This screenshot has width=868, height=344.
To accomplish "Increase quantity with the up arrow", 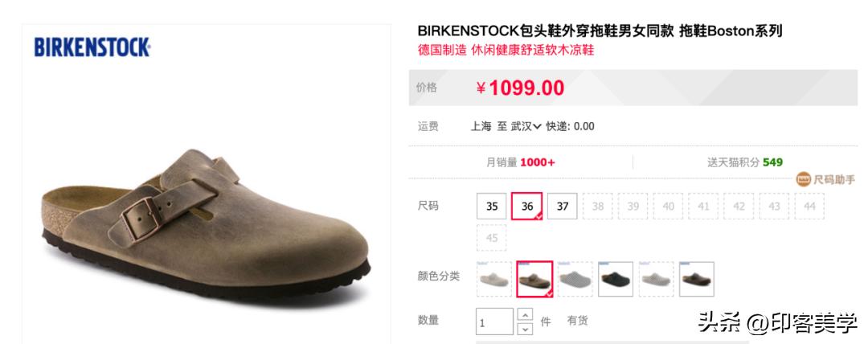I will point(525,314).
